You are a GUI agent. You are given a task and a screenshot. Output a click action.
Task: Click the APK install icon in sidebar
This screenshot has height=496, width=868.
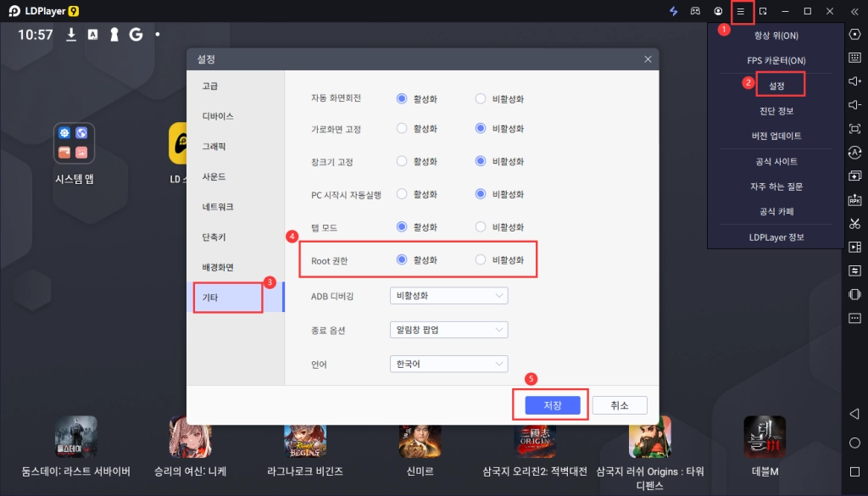click(854, 200)
